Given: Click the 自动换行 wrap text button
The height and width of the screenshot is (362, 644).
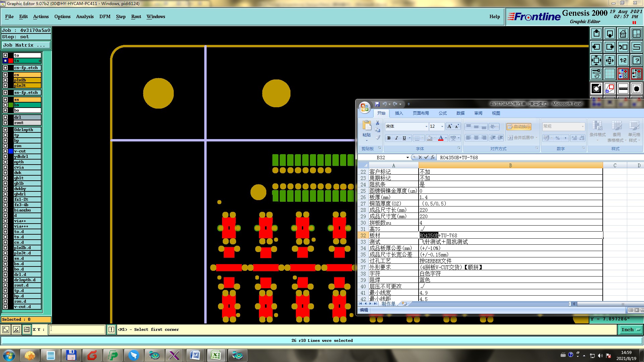Looking at the screenshot, I should click(x=519, y=126).
